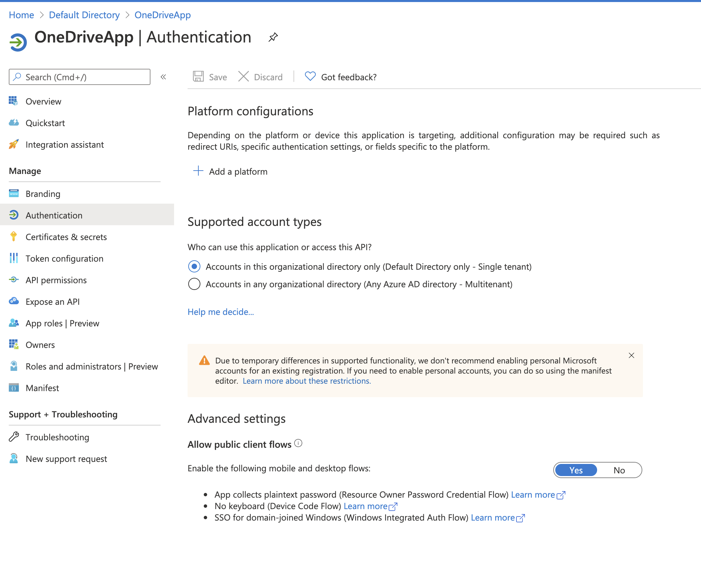The image size is (701, 588).
Task: Click the Save floppy disk icon
Action: pyautogui.click(x=198, y=77)
